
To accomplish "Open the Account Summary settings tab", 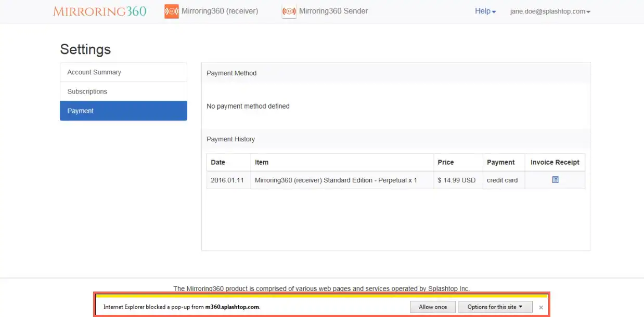I will tap(123, 72).
